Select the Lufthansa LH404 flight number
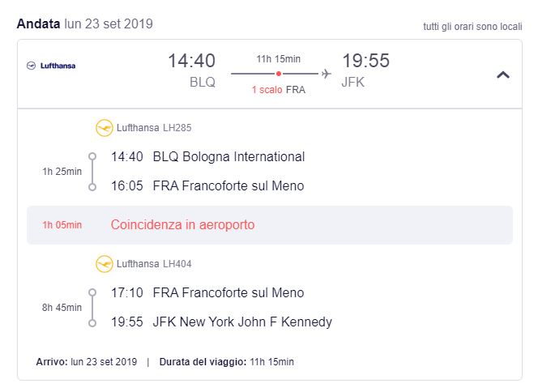The image size is (538, 392). 154,264
